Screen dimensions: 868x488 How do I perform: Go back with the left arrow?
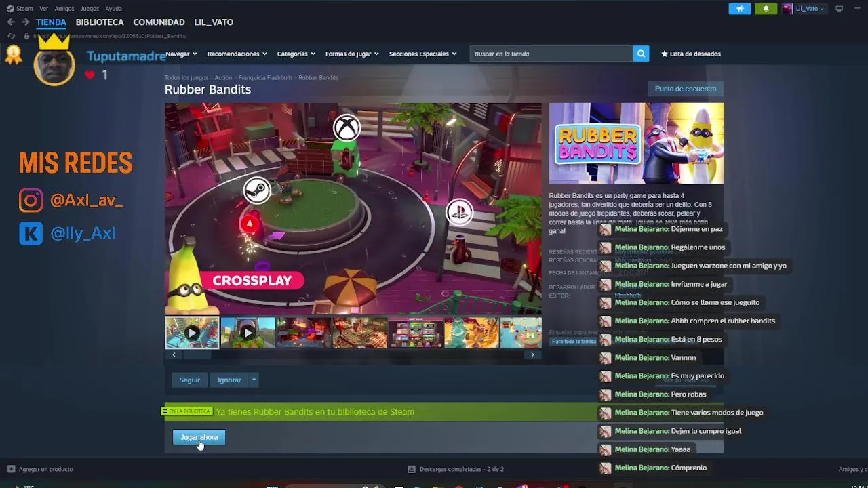point(11,22)
